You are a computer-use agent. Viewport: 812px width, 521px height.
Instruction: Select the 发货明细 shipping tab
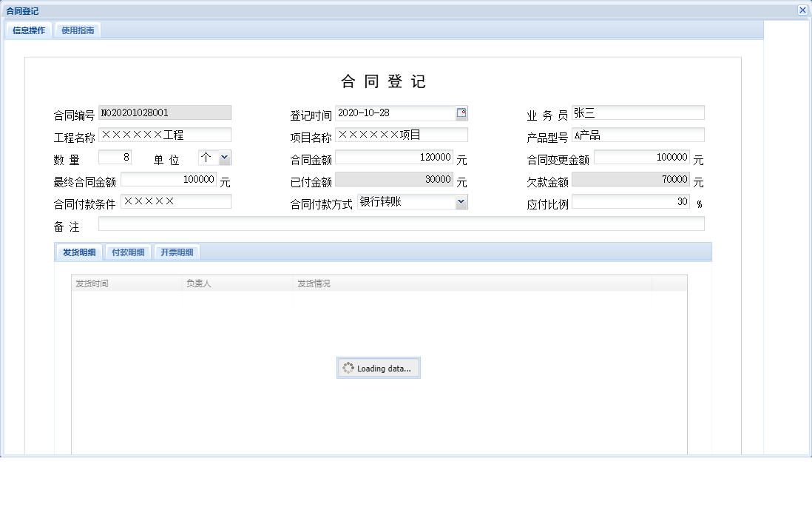pos(78,252)
